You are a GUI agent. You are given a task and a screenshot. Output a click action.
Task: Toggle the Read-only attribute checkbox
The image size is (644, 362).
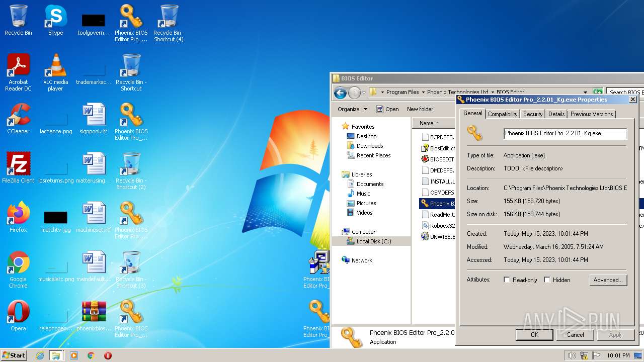(x=507, y=280)
